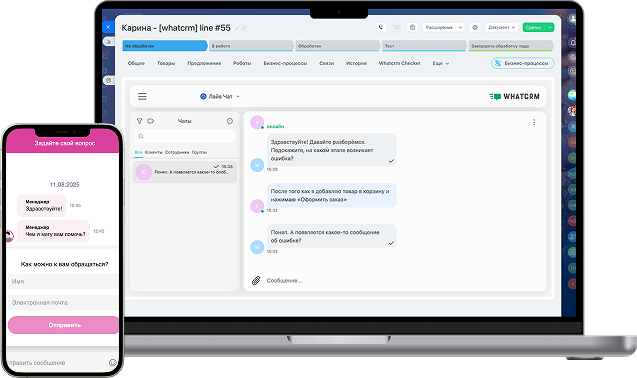Click the pink Отправить button on phone
This screenshot has height=378, width=637.
tap(64, 325)
